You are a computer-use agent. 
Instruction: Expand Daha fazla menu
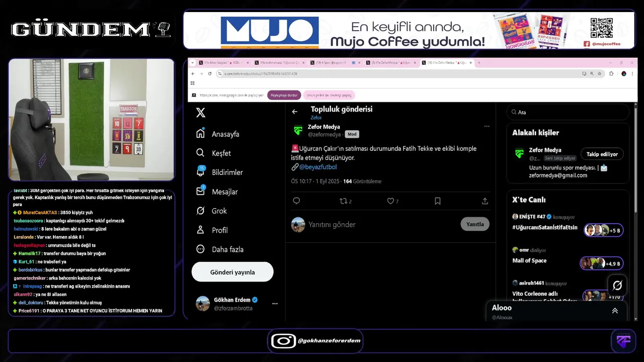coord(220,249)
